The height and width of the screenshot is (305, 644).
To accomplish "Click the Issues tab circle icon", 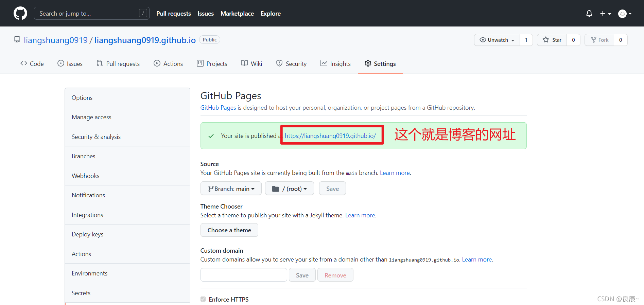I will [61, 64].
